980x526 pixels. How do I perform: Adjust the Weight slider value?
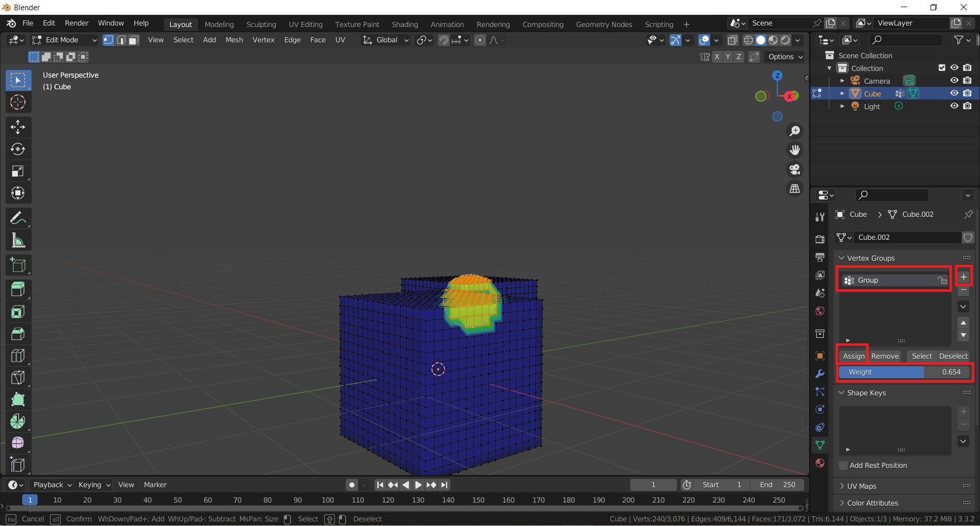pos(903,372)
